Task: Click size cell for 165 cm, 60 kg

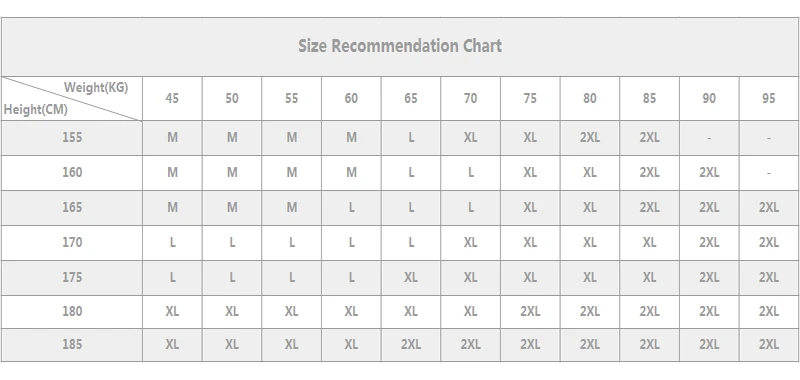Action: (x=352, y=208)
